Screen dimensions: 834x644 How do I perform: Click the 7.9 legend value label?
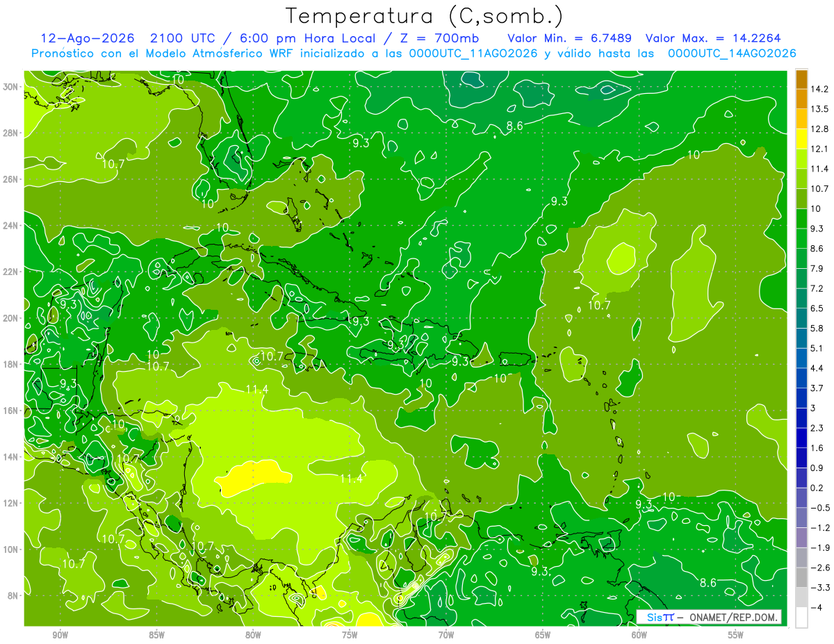[817, 268]
